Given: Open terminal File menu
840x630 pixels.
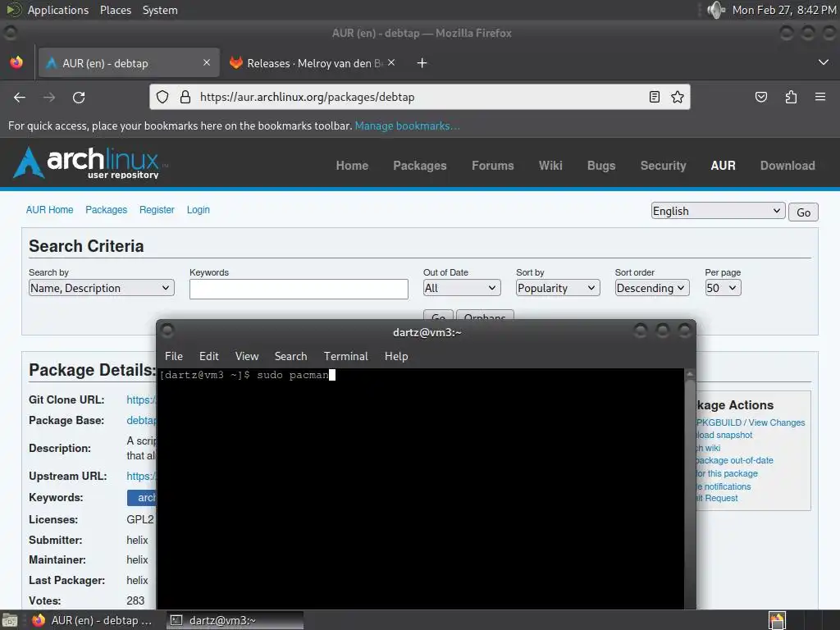Looking at the screenshot, I should pyautogui.click(x=174, y=356).
